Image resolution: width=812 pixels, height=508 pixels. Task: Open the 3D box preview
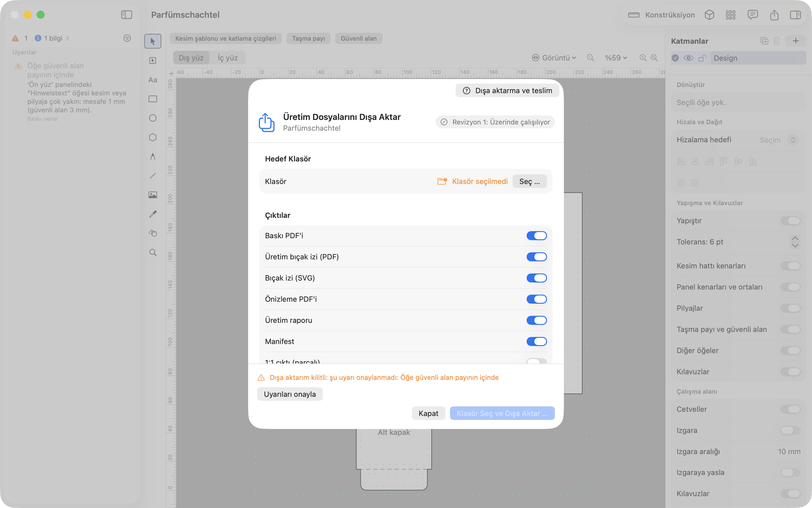[x=709, y=15]
